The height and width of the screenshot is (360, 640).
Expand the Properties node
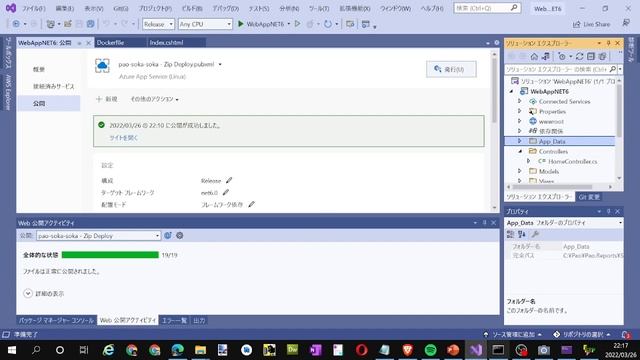[x=520, y=111]
